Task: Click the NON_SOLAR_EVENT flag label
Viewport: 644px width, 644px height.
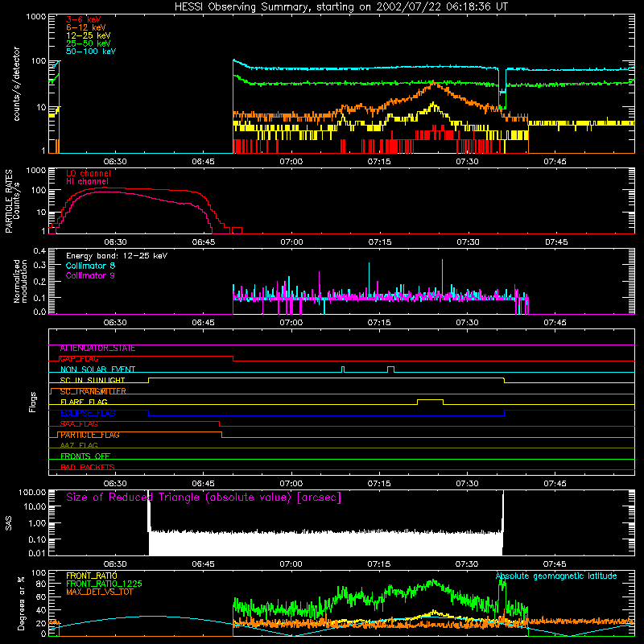Action: click(x=97, y=369)
